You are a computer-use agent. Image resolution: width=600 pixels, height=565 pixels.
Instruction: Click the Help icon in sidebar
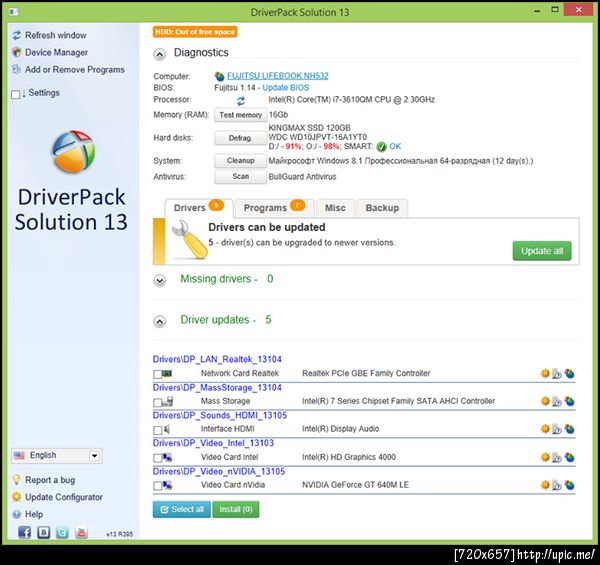[x=16, y=514]
